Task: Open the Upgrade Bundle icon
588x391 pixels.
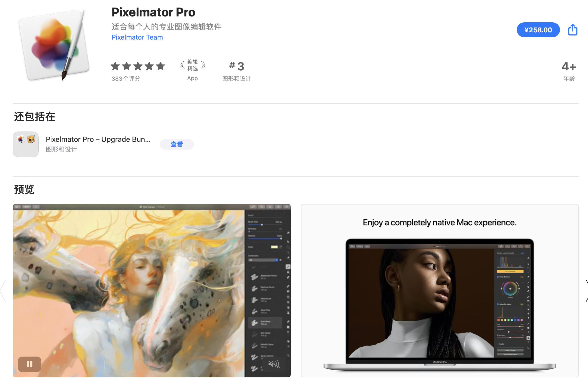Action: click(26, 144)
